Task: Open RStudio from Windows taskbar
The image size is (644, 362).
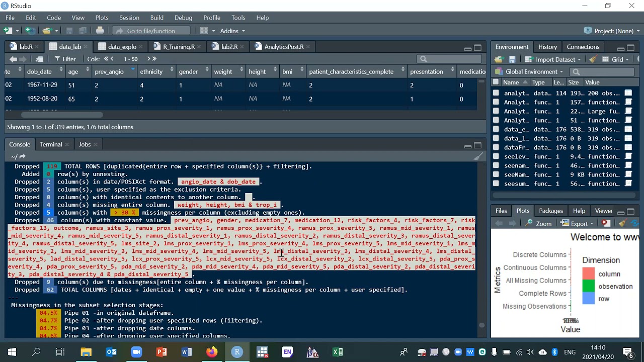Action: coord(237,352)
